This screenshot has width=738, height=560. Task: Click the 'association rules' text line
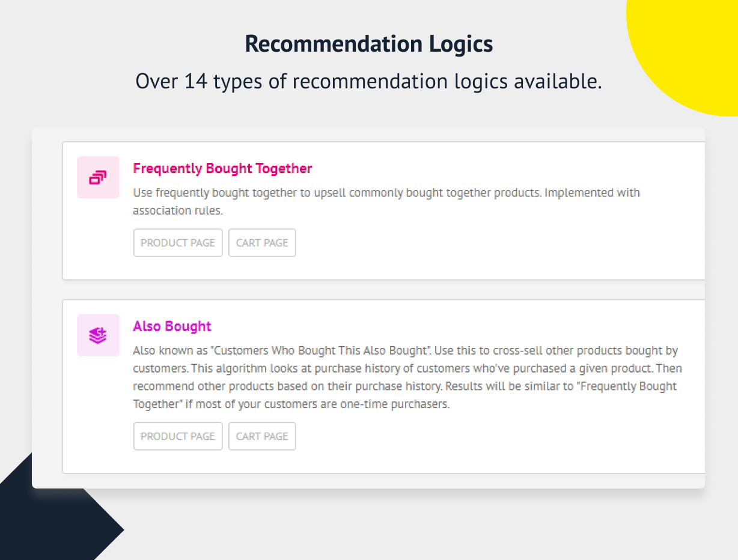tap(178, 211)
